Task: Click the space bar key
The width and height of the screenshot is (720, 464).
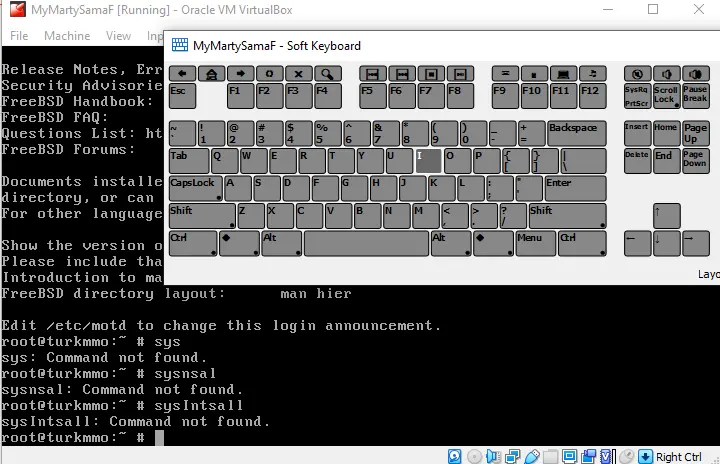Action: (x=366, y=243)
